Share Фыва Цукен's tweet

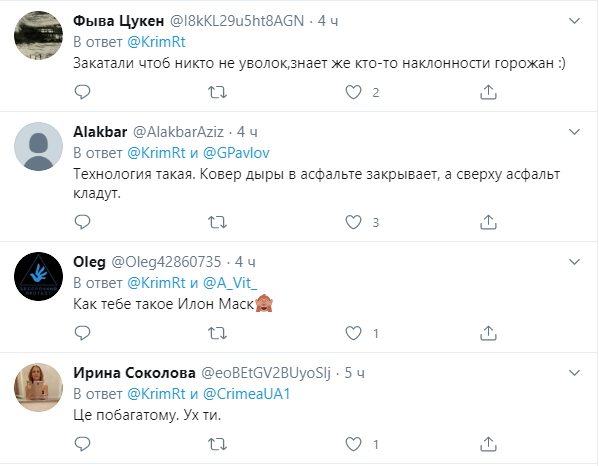tap(488, 92)
